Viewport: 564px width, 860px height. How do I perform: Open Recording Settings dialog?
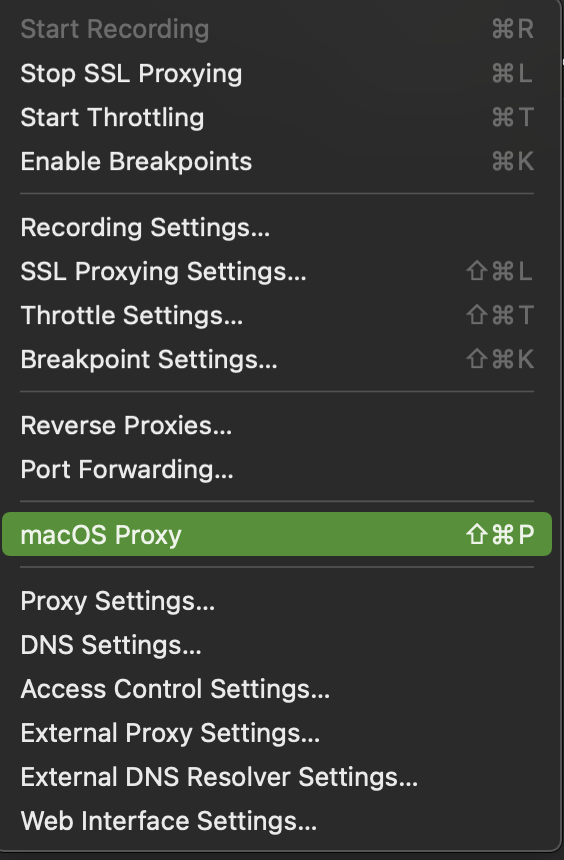tap(277, 227)
